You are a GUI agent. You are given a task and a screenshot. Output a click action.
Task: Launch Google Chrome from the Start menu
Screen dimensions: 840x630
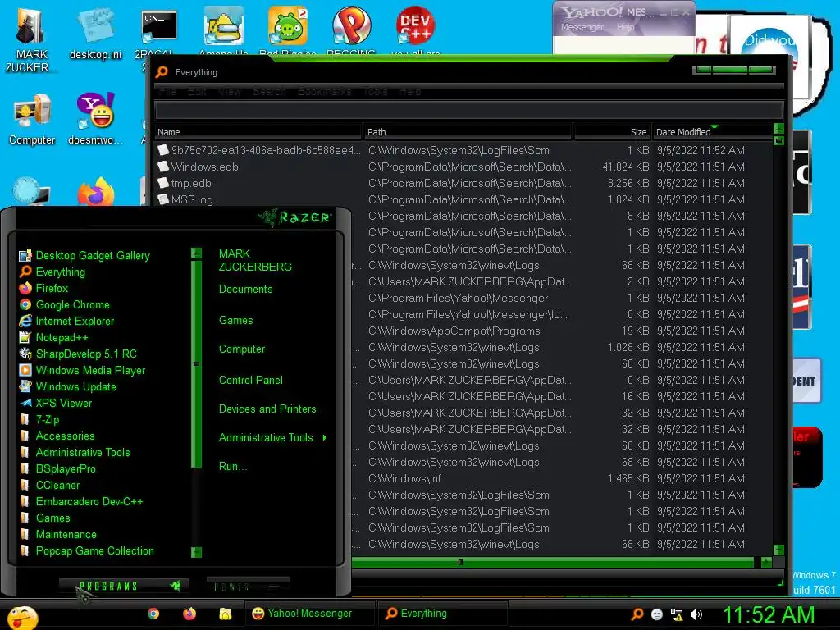tap(64, 305)
